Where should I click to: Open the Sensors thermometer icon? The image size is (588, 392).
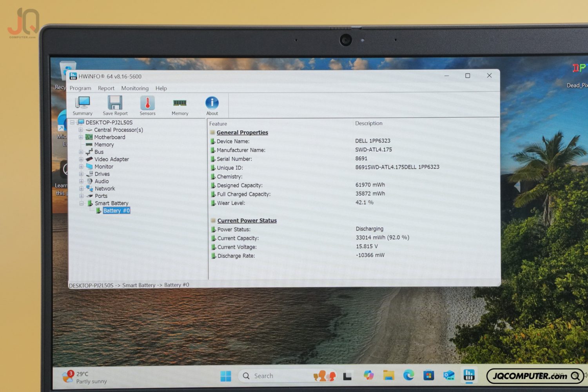pos(147,106)
